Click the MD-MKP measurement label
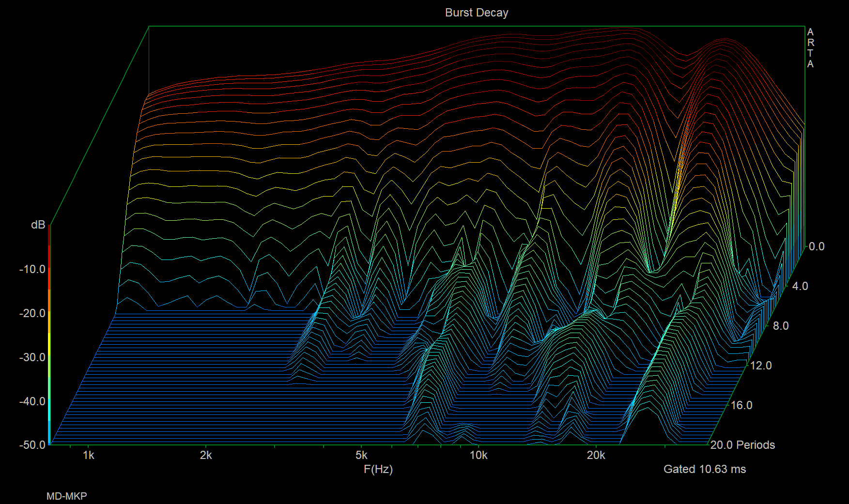 pyautogui.click(x=67, y=496)
